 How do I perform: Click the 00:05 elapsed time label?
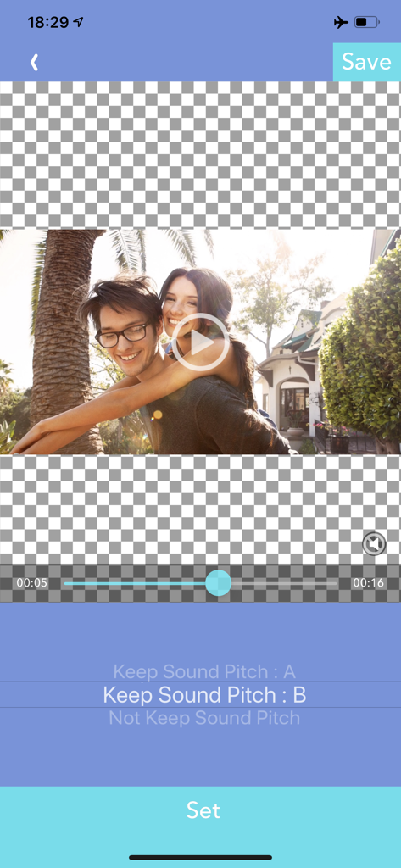[31, 583]
